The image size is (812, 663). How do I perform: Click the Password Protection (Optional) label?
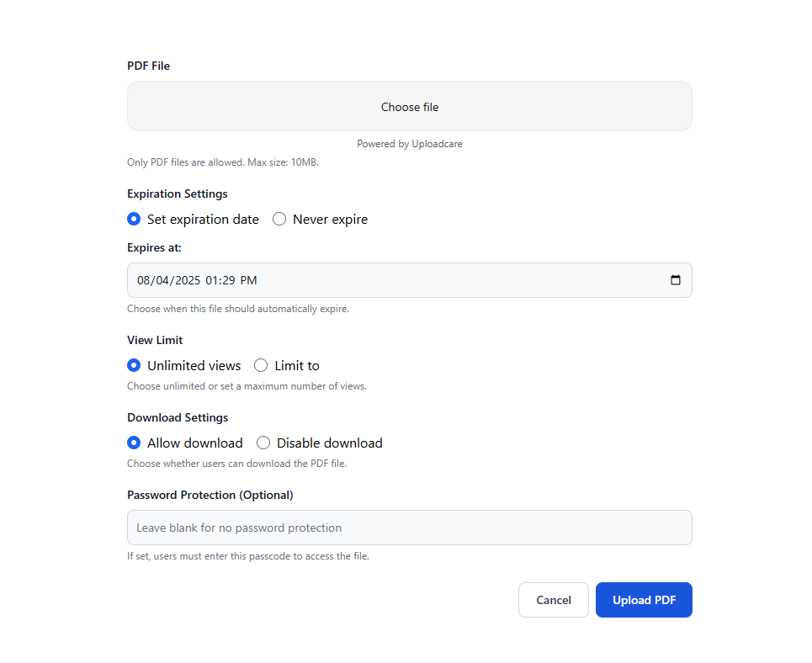coord(210,495)
